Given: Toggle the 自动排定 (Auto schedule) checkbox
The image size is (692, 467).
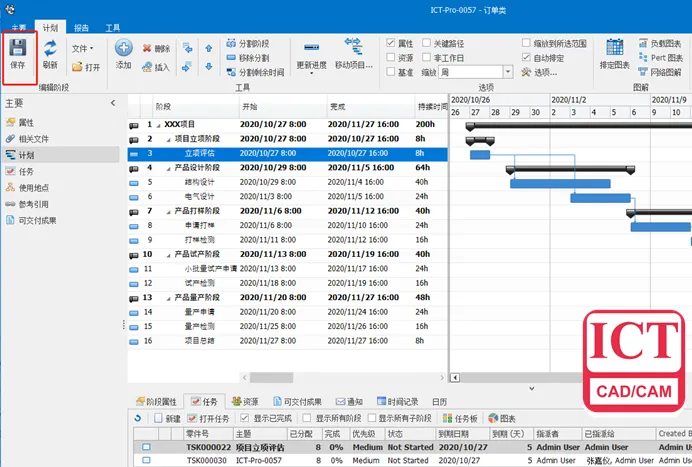Looking at the screenshot, I should 527,58.
